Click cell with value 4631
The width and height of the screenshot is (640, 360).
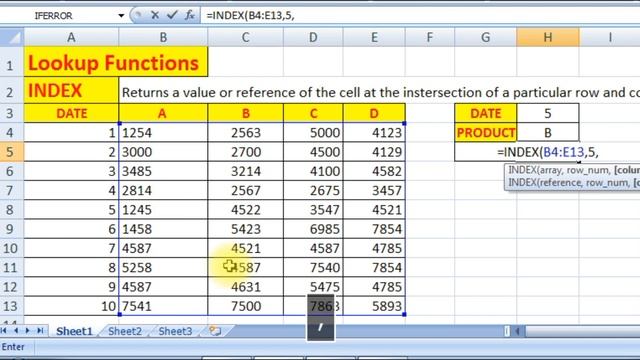point(245,287)
